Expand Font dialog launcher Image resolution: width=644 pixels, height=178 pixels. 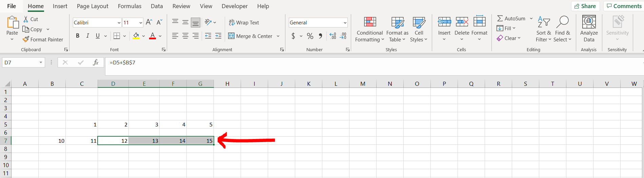(164, 50)
